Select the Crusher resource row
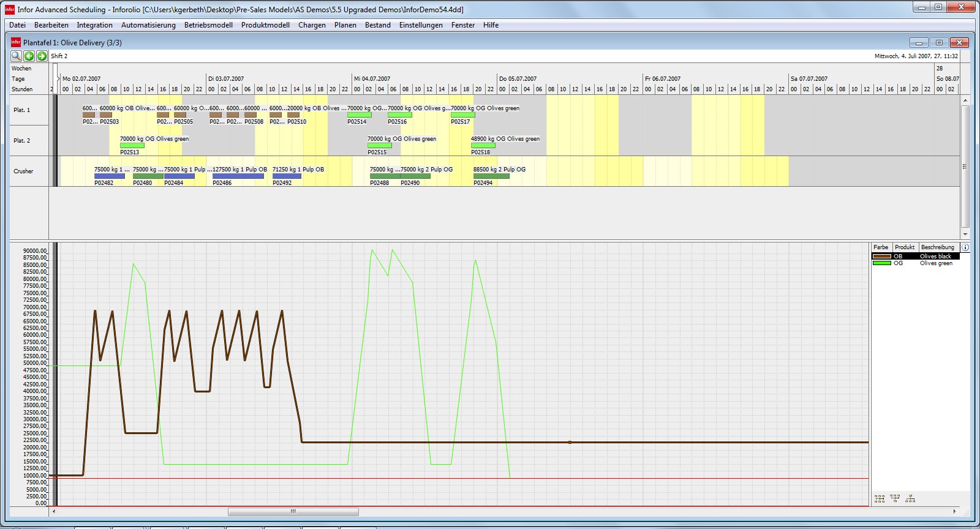The height and width of the screenshot is (529, 980). tap(23, 171)
